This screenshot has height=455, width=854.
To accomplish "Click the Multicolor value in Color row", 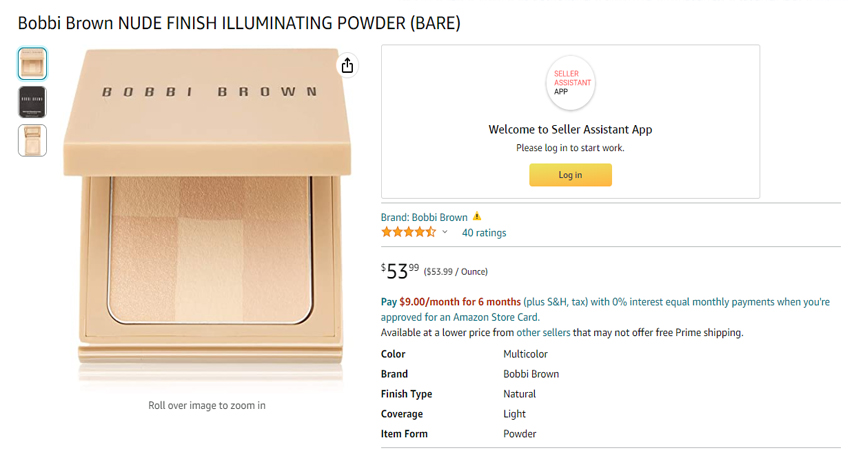I will (x=525, y=354).
